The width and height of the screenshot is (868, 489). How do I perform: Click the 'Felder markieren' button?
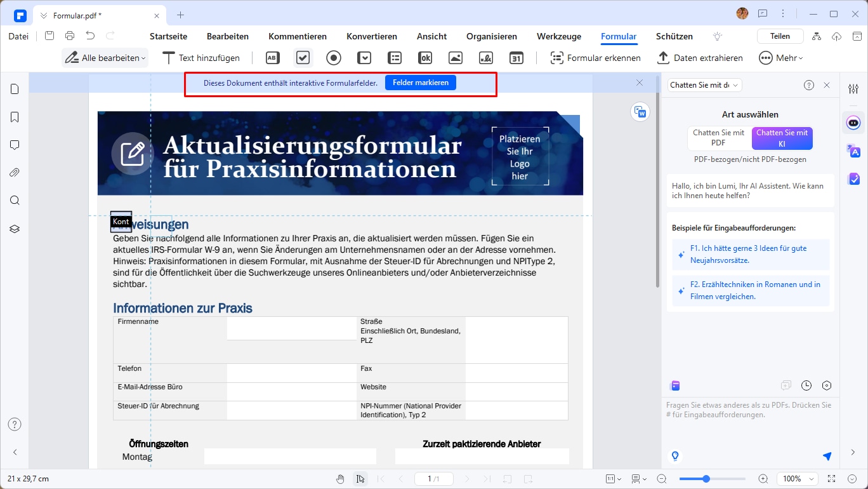click(421, 83)
